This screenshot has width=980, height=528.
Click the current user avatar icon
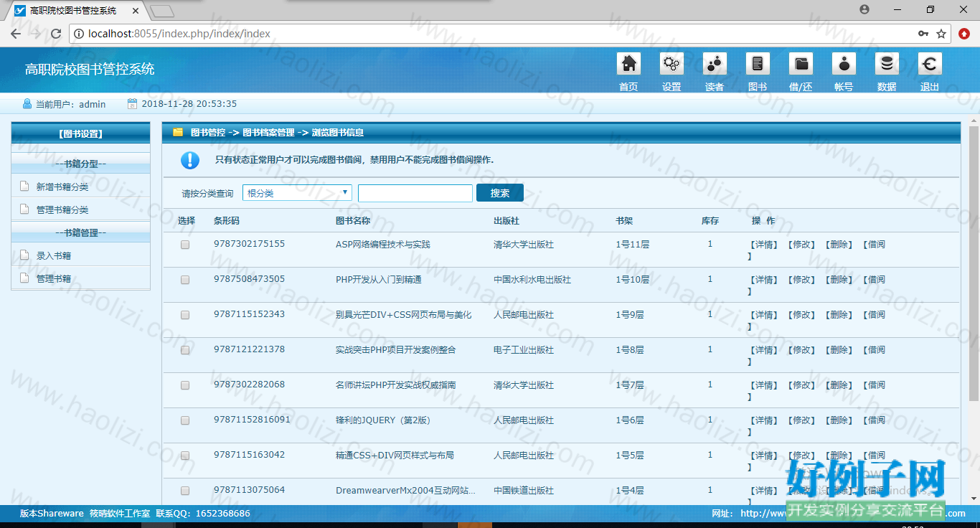[27, 104]
